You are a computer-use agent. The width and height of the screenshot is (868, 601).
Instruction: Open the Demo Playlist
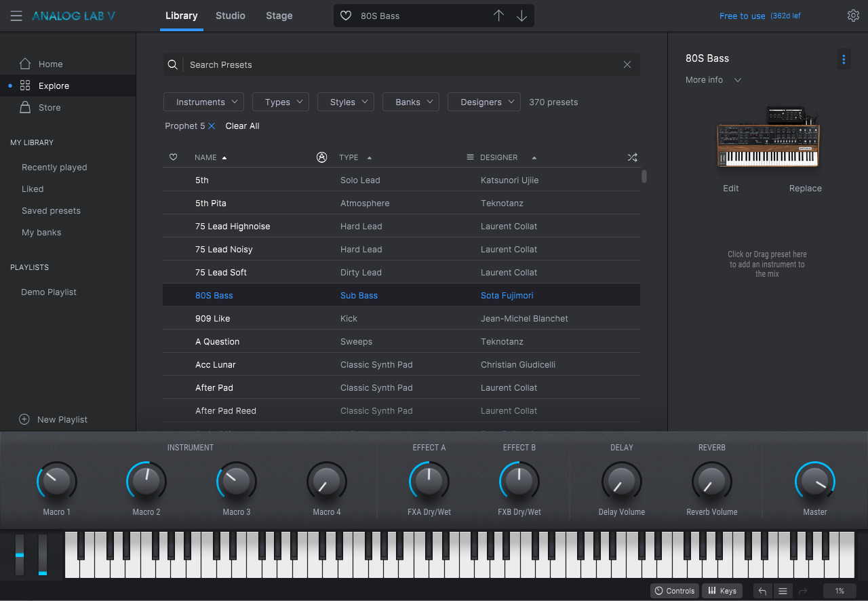click(49, 292)
